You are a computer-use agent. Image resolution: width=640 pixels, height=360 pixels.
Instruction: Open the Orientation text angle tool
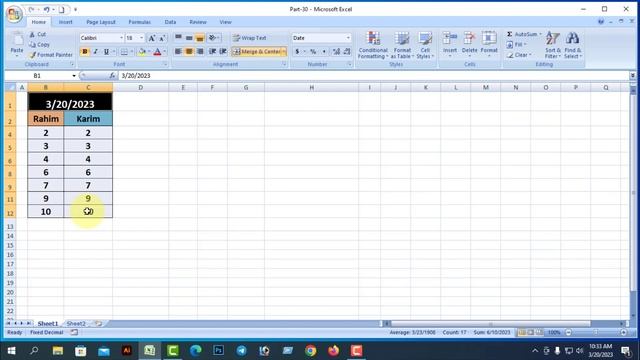(213, 38)
